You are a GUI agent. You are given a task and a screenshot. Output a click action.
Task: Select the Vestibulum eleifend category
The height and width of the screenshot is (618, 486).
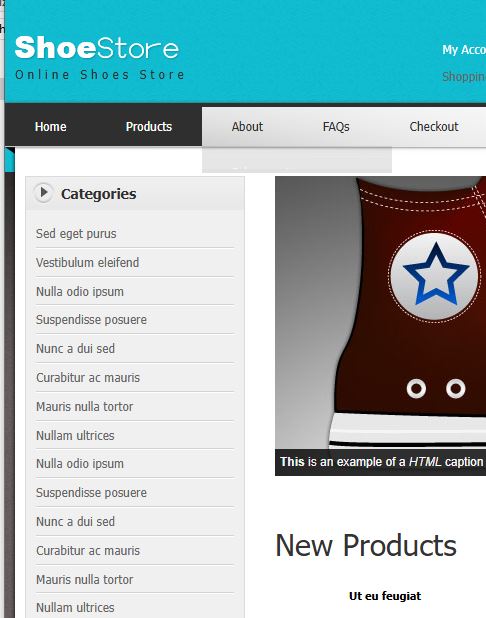point(88,262)
